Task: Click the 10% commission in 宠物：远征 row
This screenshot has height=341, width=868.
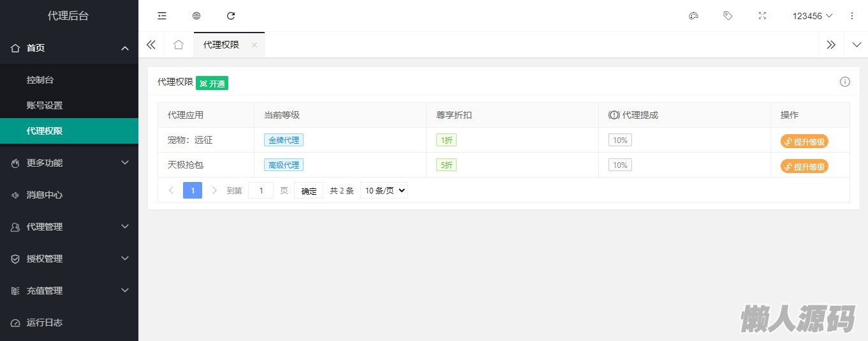Action: click(620, 140)
